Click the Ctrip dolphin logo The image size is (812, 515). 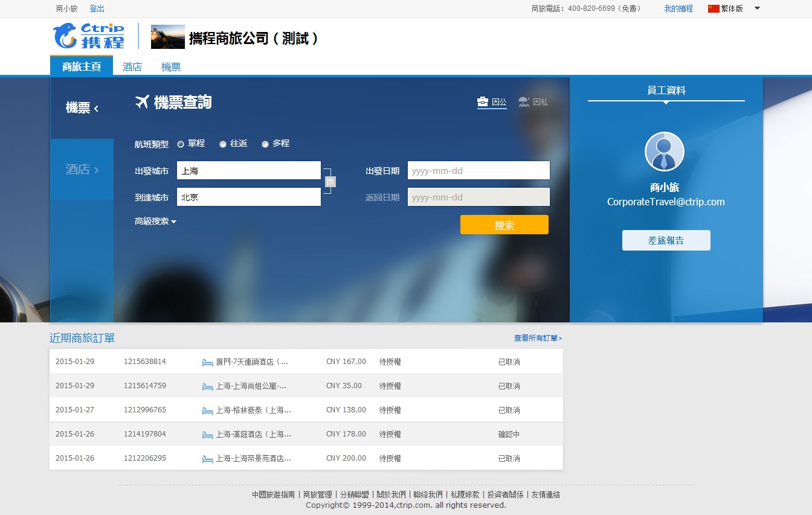point(89,36)
